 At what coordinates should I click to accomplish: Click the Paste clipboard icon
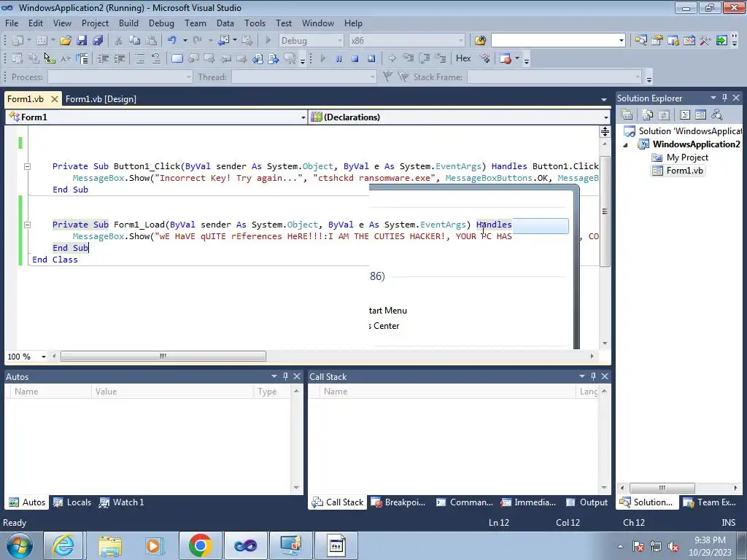pos(151,41)
